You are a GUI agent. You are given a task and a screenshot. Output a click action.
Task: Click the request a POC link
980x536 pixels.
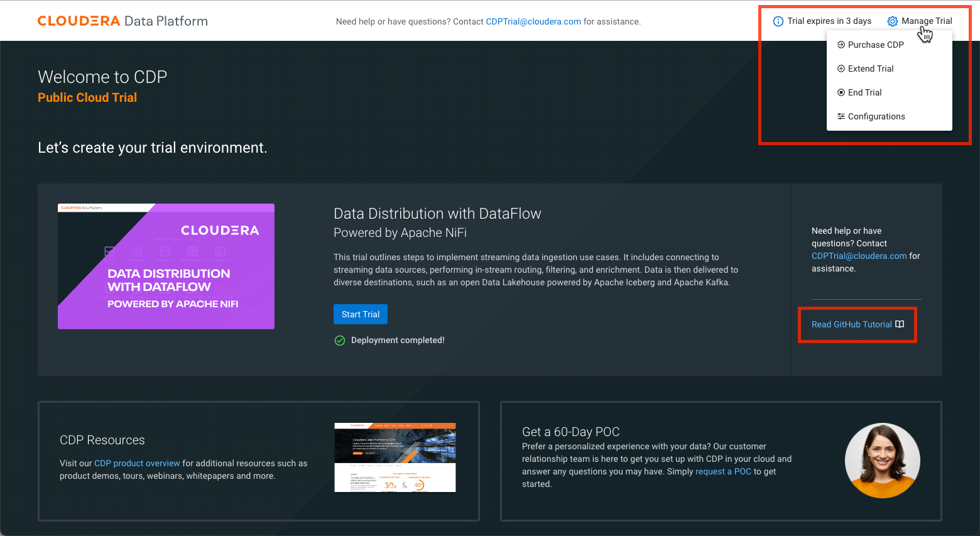(723, 471)
